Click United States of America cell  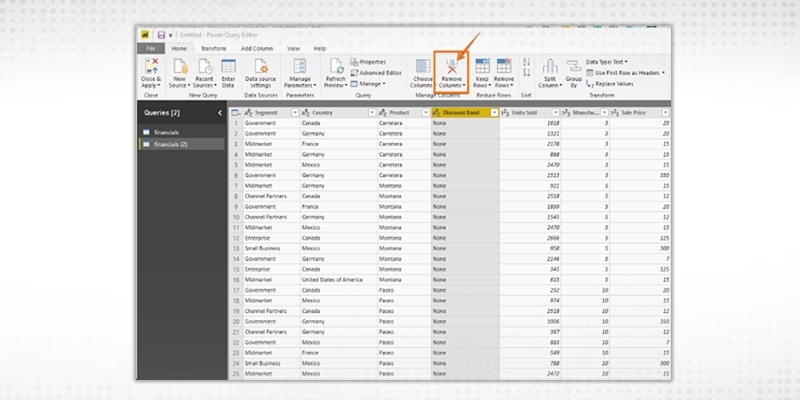332,280
